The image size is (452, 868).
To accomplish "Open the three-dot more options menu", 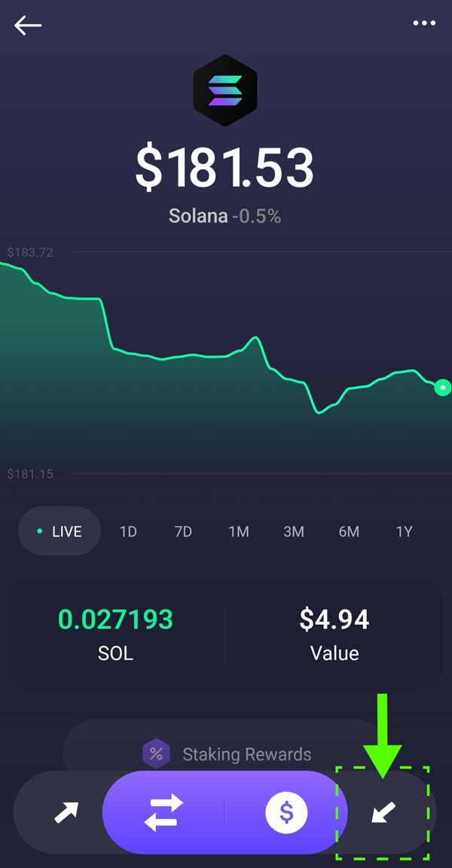I will [424, 23].
